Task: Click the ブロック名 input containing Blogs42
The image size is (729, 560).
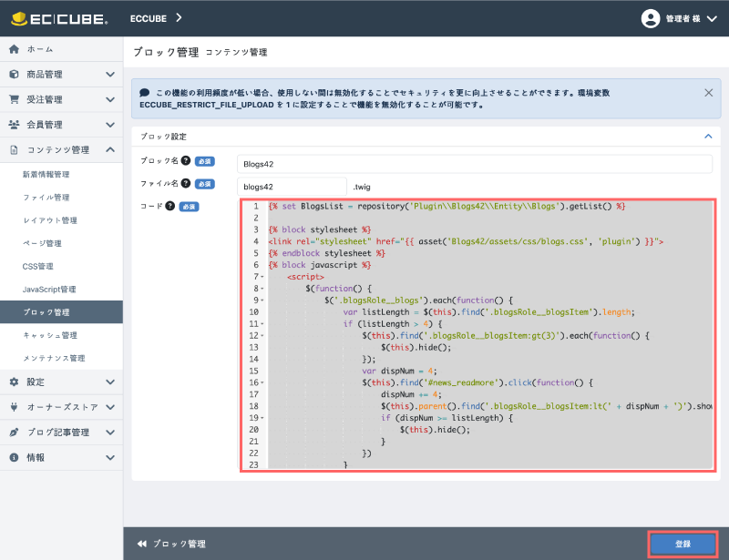Action: (x=475, y=164)
